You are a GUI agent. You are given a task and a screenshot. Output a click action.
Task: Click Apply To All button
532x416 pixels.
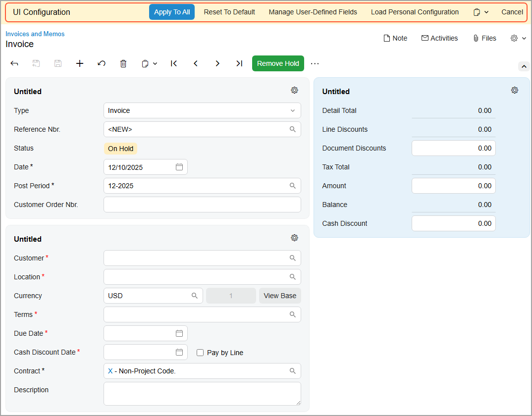[x=172, y=12]
